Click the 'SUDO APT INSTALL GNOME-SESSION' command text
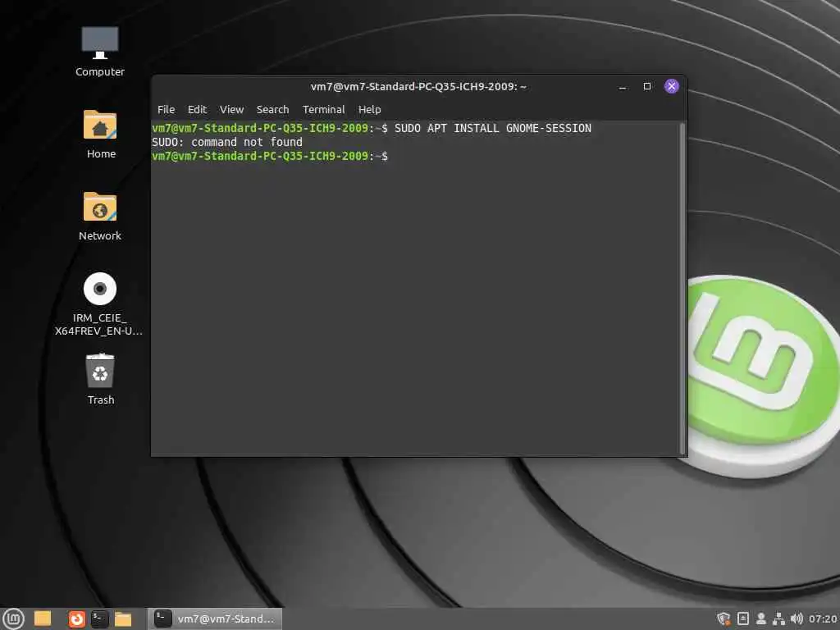The height and width of the screenshot is (630, 840). [493, 128]
